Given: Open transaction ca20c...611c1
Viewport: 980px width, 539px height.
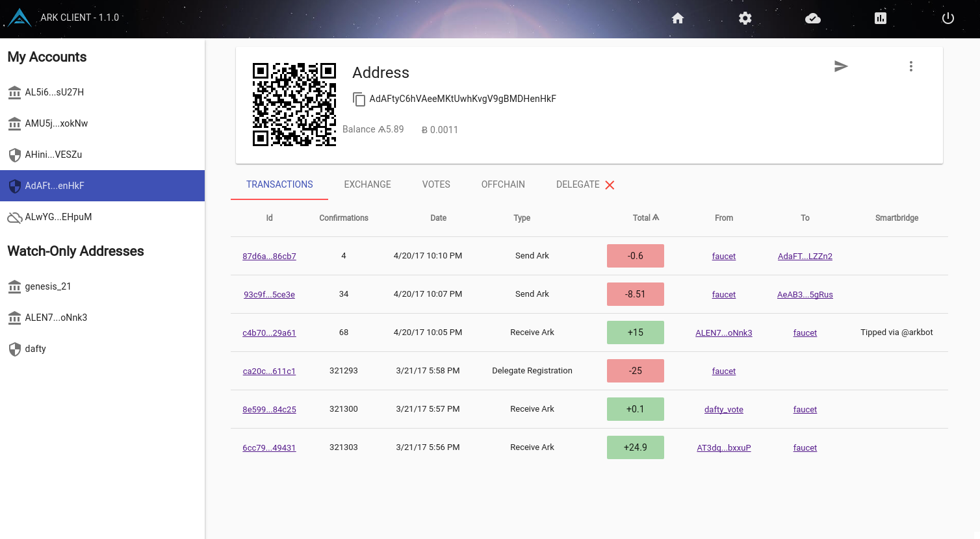Looking at the screenshot, I should coord(269,371).
